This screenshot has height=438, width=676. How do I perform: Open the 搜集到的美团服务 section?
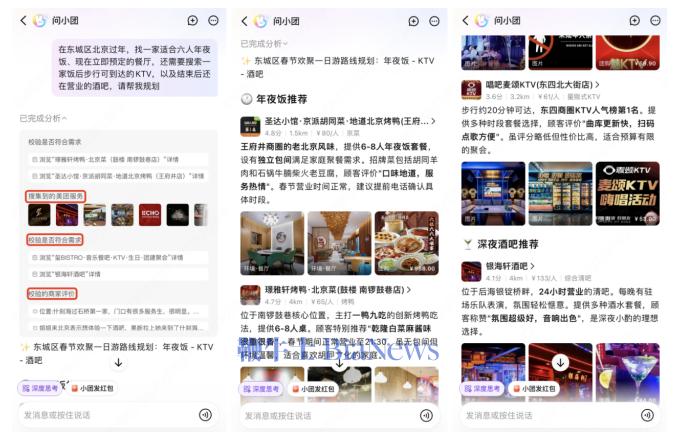(56, 196)
